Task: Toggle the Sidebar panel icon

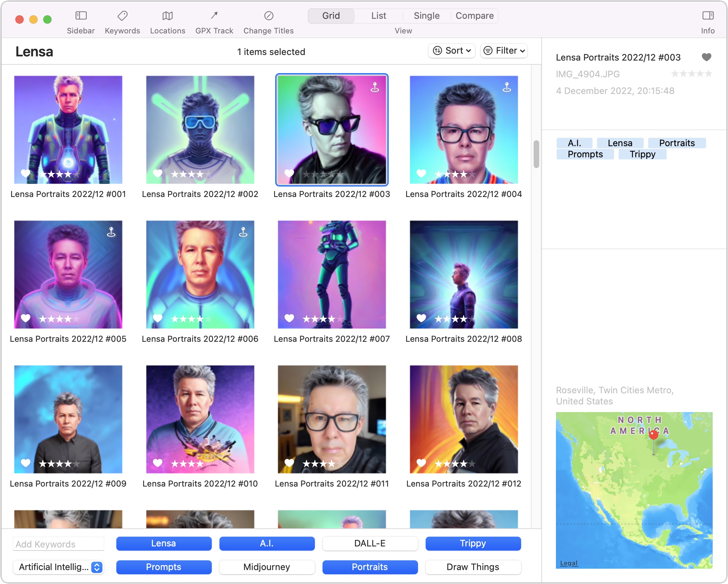Action: click(81, 16)
